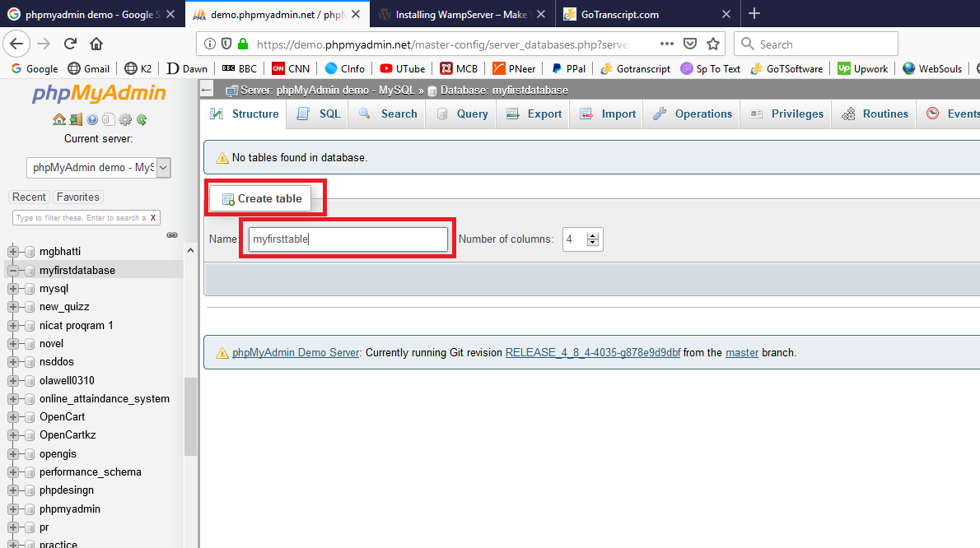Open phpMyAdmin documentation question-mark icon
This screenshot has height=548, width=980.
92,120
